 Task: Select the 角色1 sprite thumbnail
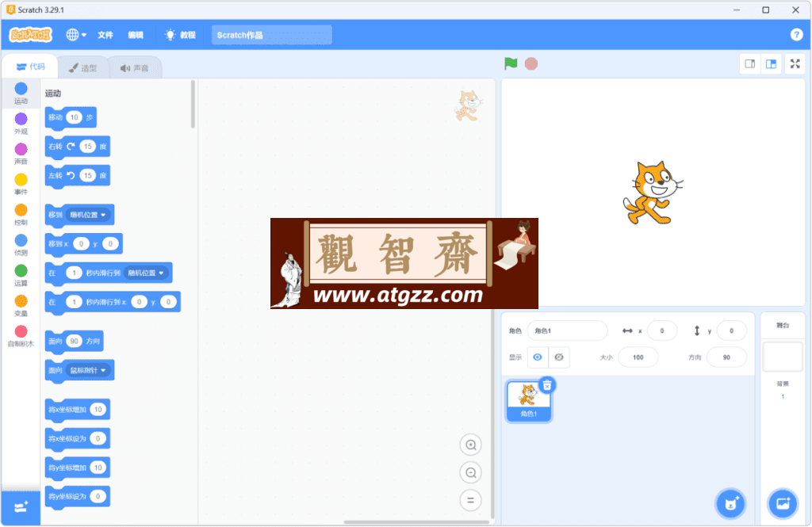click(528, 402)
